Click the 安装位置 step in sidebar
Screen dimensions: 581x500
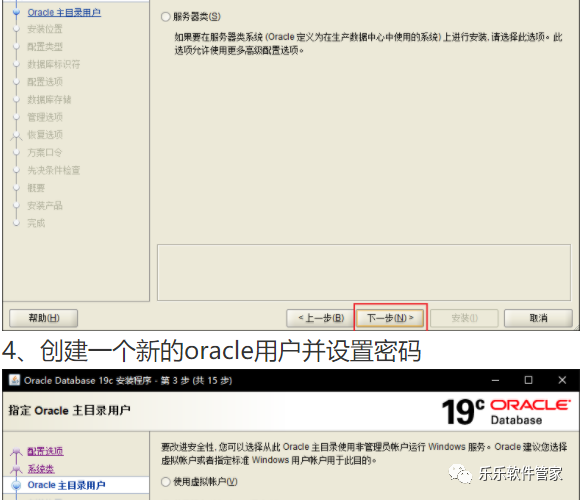click(45, 29)
